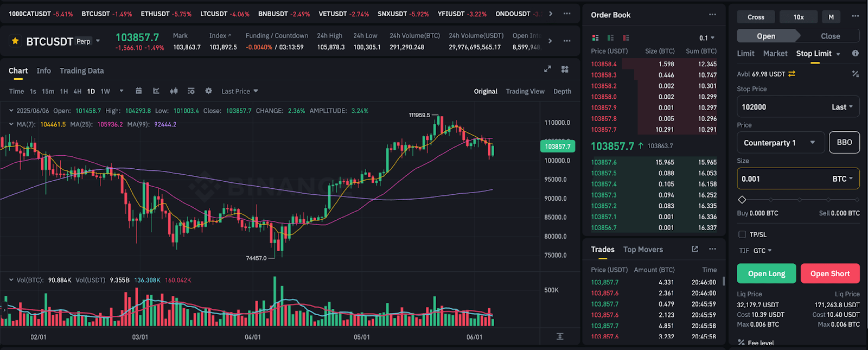Switch to the Trading Data tab
868x350 pixels.
tap(81, 71)
